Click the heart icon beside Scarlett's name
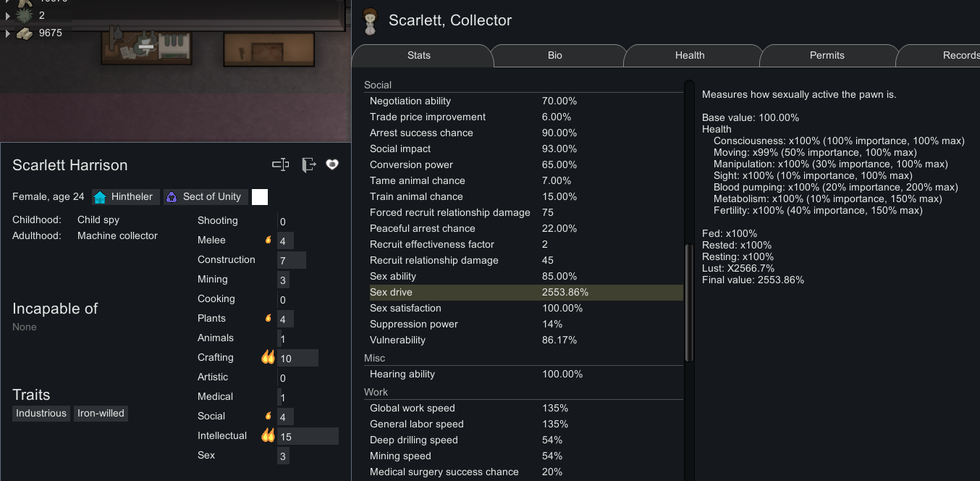 click(x=332, y=165)
